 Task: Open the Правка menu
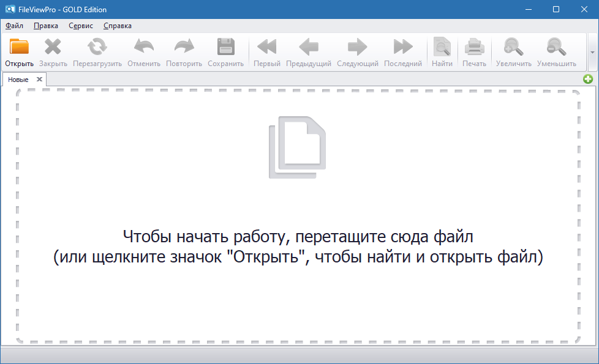pos(46,26)
